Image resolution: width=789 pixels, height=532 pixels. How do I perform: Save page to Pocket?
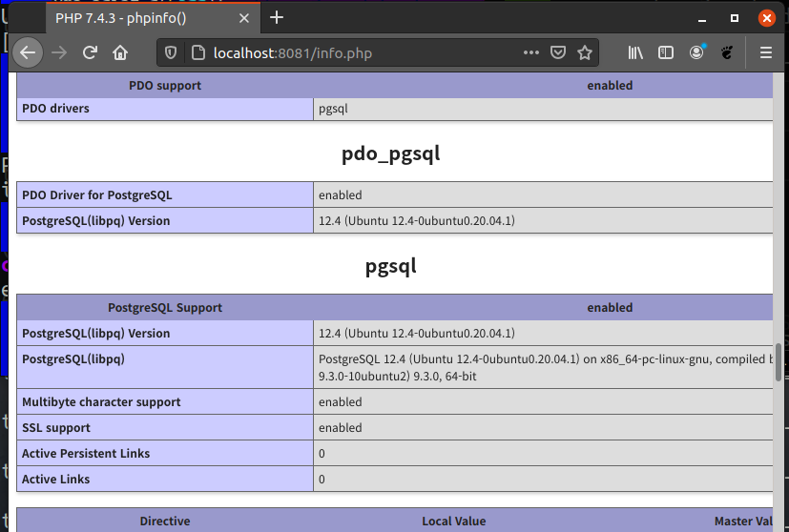click(557, 52)
